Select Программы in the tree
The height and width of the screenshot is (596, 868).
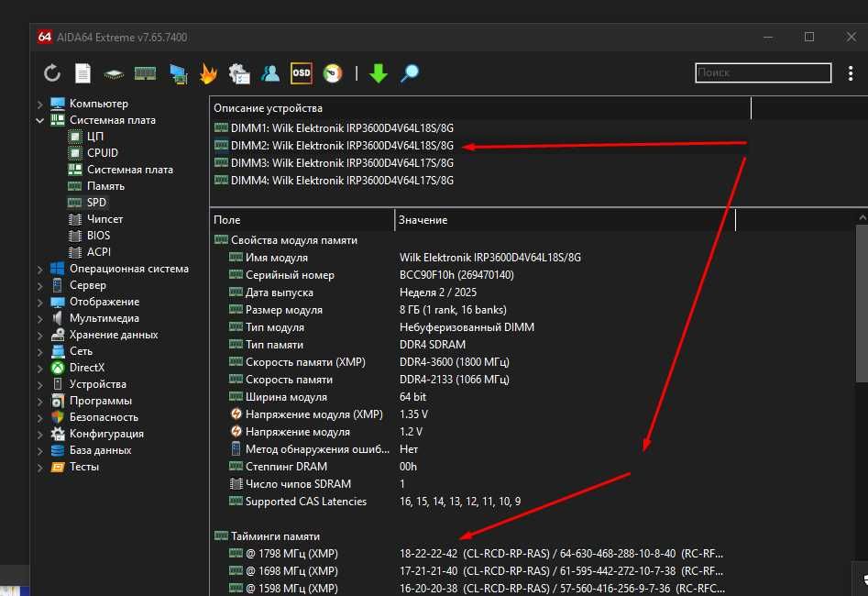pyautogui.click(x=100, y=401)
